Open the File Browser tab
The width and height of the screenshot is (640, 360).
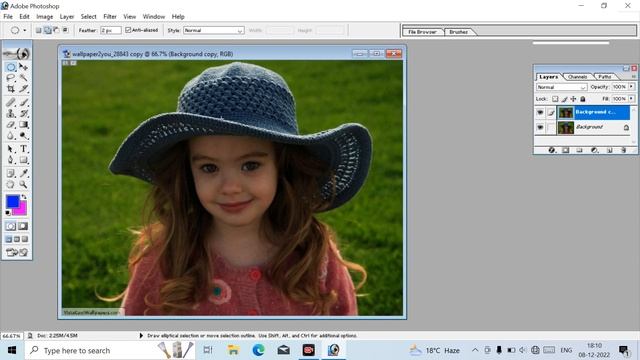coord(422,31)
